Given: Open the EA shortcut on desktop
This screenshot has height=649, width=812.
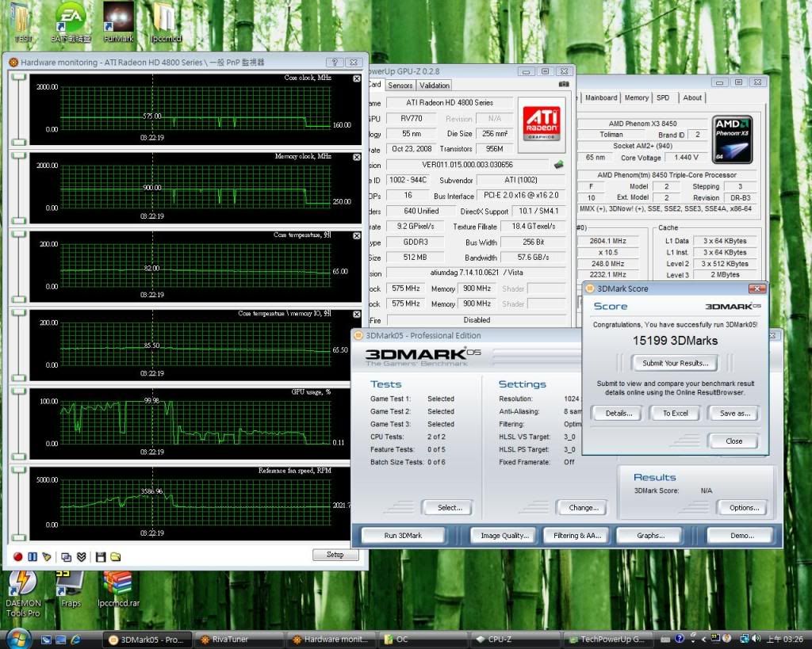Looking at the screenshot, I should 71,23.
